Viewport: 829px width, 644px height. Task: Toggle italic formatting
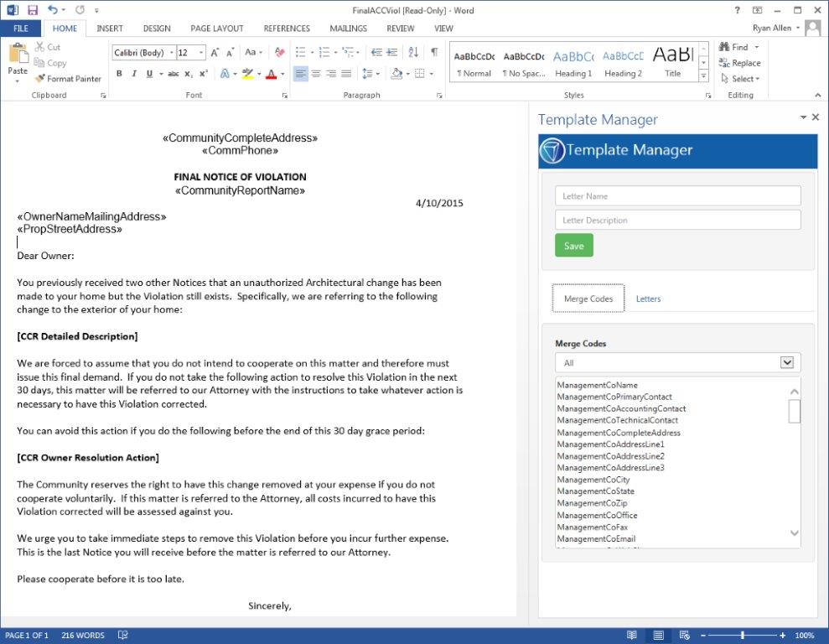pyautogui.click(x=134, y=74)
